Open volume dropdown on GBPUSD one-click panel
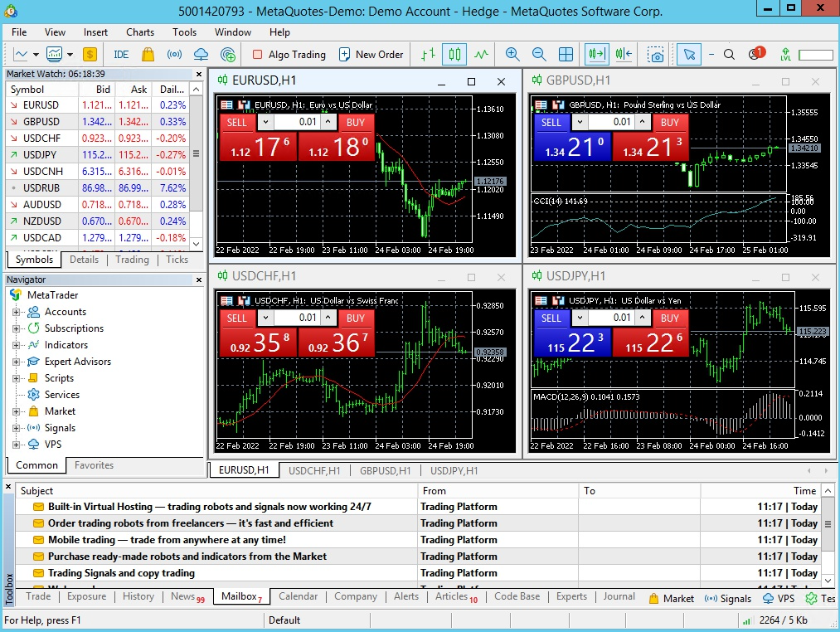The image size is (840, 632). tap(580, 122)
